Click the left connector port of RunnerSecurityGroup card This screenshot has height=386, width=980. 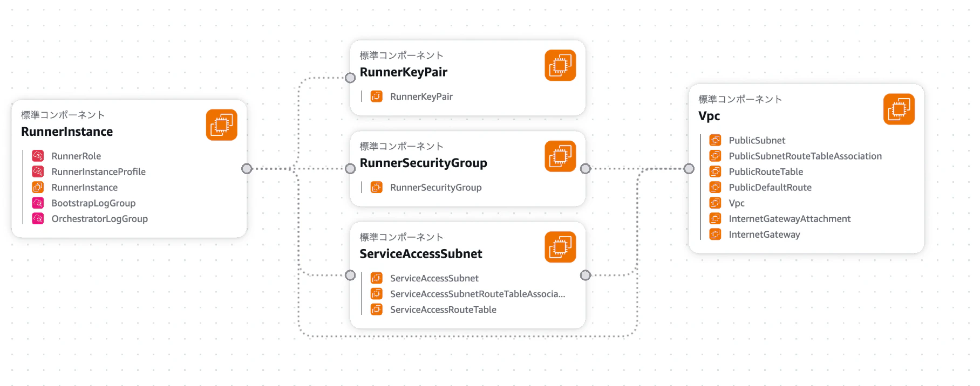coord(350,169)
